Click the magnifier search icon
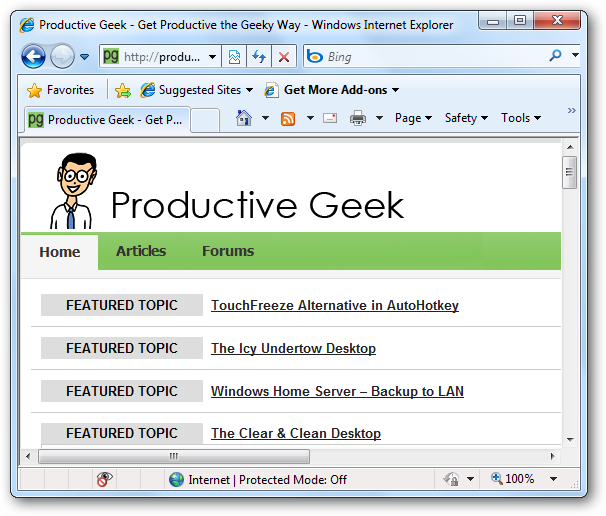 click(555, 56)
